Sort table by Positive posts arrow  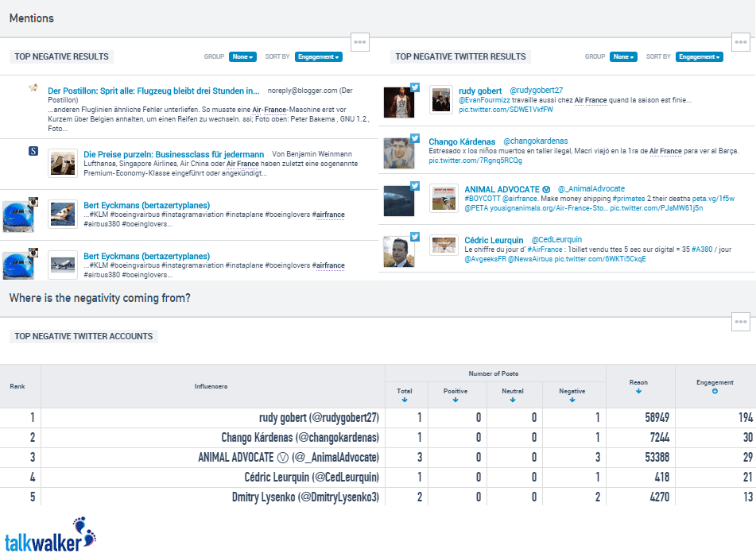(x=455, y=400)
